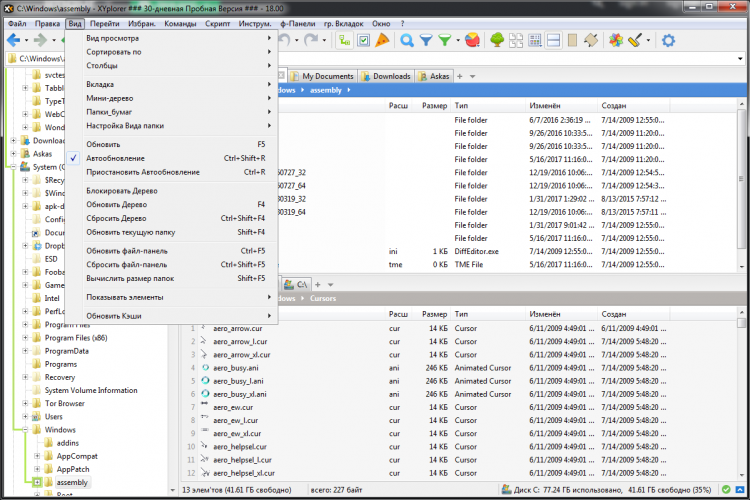Screen dimensions: 750x500
Task: Add new tab next to Askas tab
Action: tap(460, 77)
